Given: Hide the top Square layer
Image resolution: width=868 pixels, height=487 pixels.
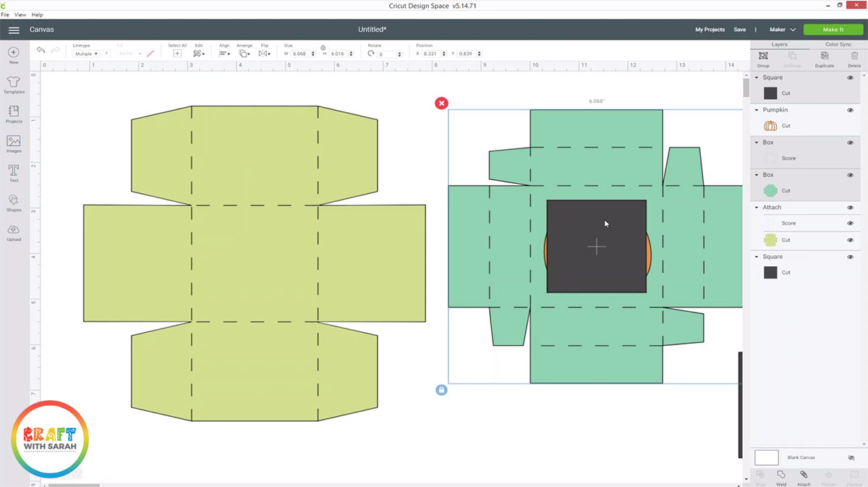Looking at the screenshot, I should tap(851, 77).
